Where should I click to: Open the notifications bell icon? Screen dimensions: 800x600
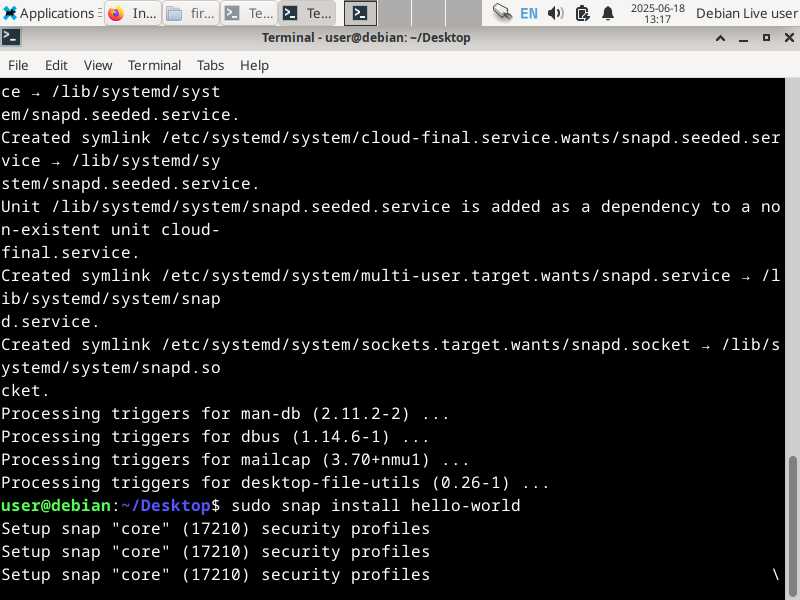tap(608, 13)
